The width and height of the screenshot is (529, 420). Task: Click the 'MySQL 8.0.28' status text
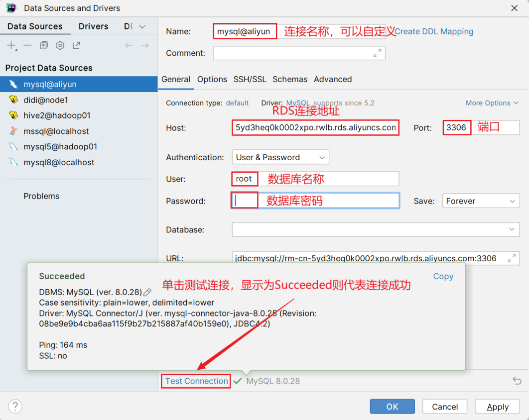(273, 381)
